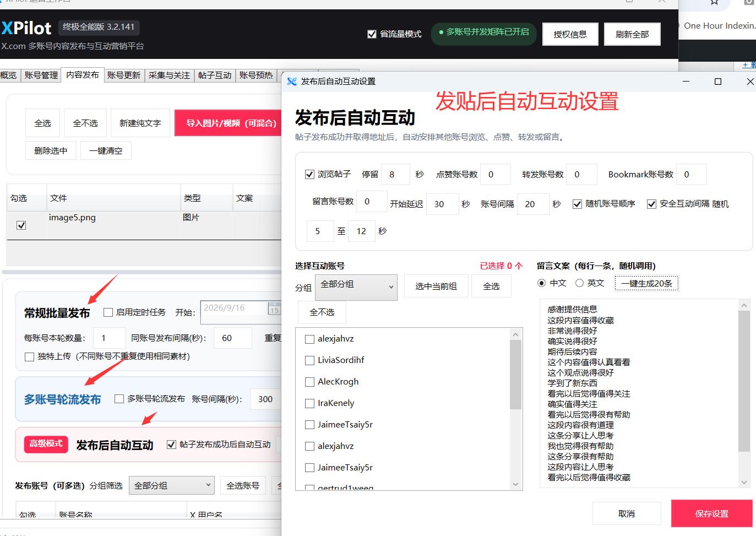756x536 pixels.
Task: Click the comment line 期待后续内容
Action: [x=572, y=351]
